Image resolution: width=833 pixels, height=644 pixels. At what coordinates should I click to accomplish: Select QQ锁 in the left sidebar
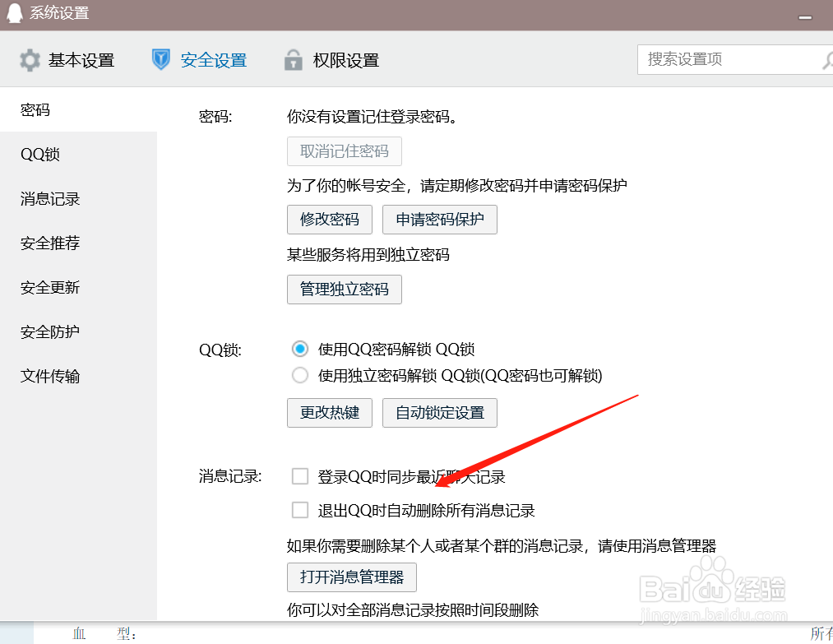pyautogui.click(x=78, y=154)
